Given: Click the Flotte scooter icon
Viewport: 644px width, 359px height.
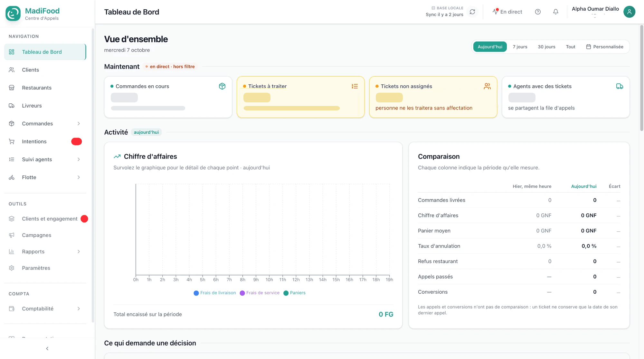Looking at the screenshot, I should coord(12,177).
